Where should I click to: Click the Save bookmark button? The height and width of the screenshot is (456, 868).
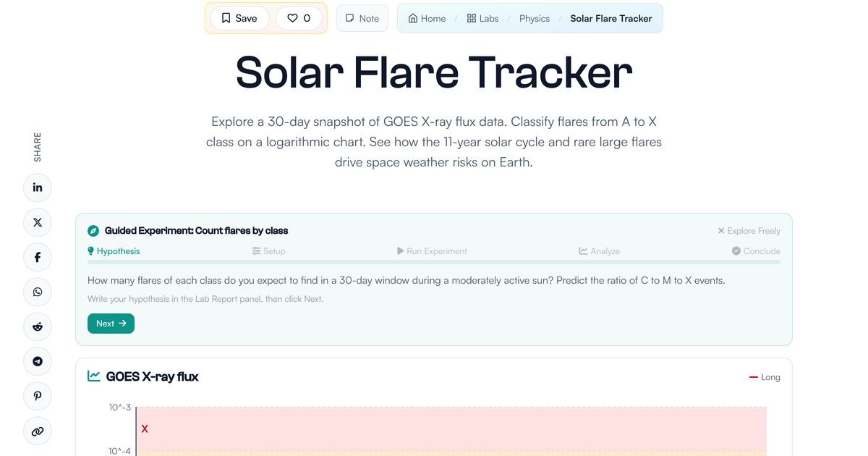click(239, 18)
